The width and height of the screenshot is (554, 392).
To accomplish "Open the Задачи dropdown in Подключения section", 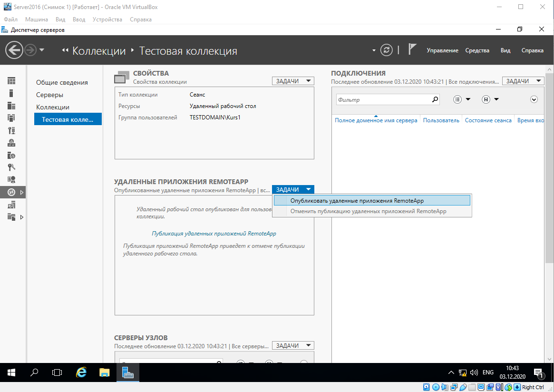I will pos(523,81).
